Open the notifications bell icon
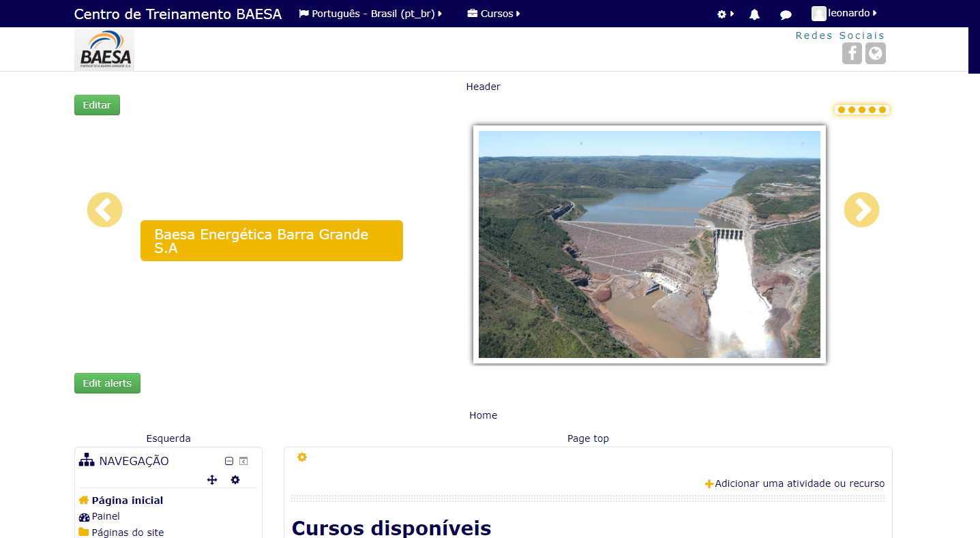Screen dimensions: 980x538 click(754, 14)
